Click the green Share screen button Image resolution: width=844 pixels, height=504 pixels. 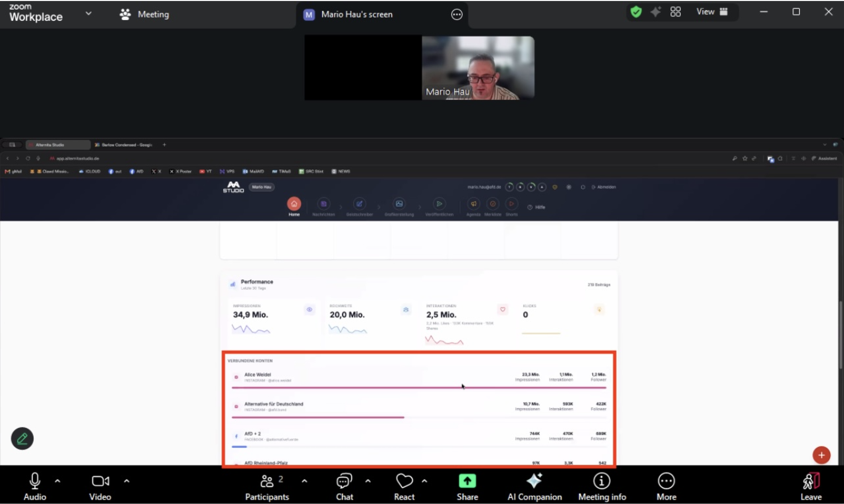pyautogui.click(x=467, y=486)
